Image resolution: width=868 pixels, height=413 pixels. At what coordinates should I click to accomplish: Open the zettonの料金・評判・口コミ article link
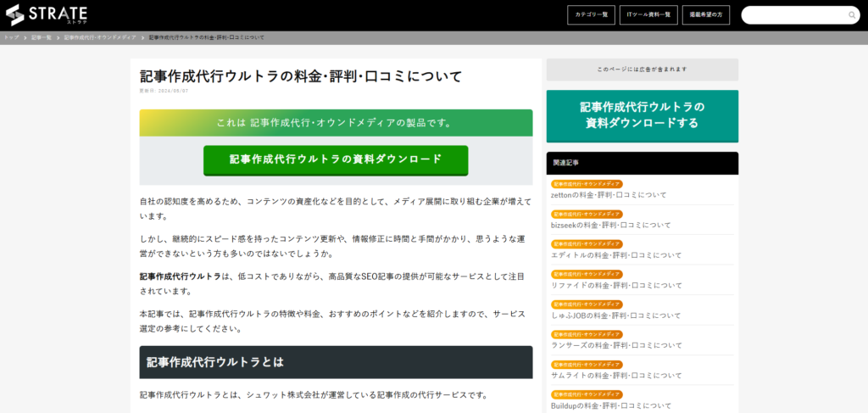[609, 195]
